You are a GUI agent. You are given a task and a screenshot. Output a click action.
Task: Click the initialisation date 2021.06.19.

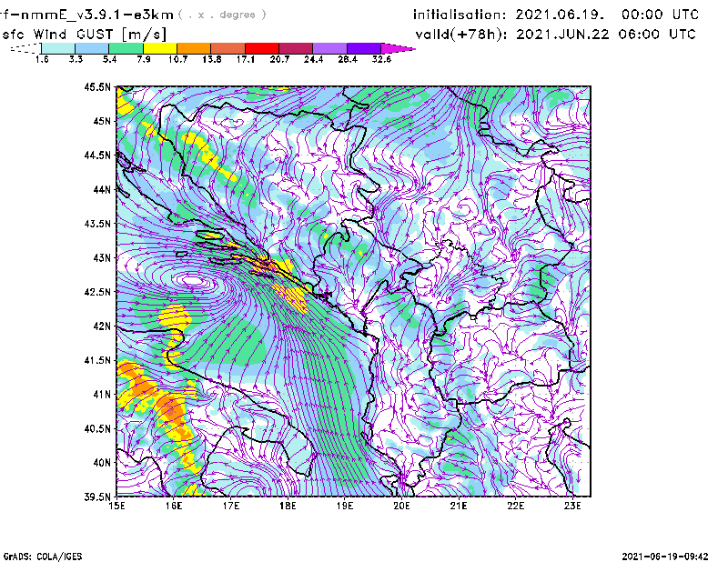click(x=560, y=15)
